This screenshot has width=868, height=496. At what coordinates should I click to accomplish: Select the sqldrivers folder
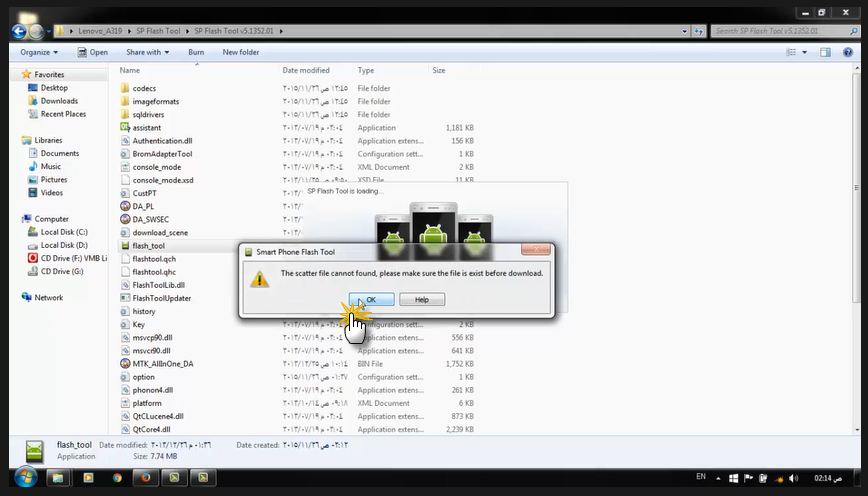(148, 115)
